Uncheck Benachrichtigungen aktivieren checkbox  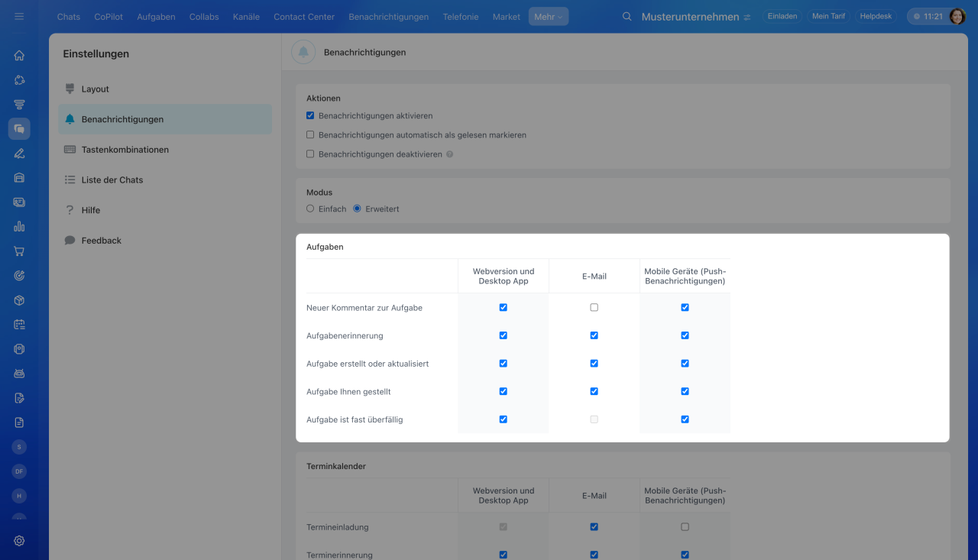pyautogui.click(x=310, y=116)
